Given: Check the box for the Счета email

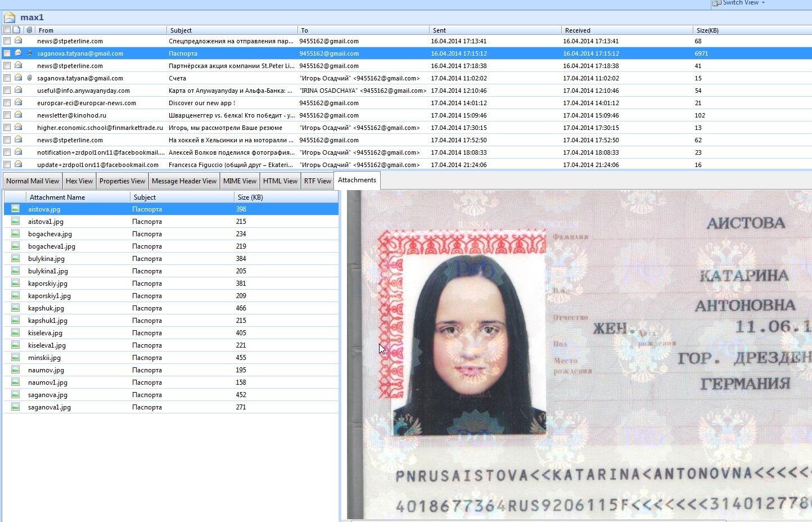Looking at the screenshot, I should click(x=7, y=78).
